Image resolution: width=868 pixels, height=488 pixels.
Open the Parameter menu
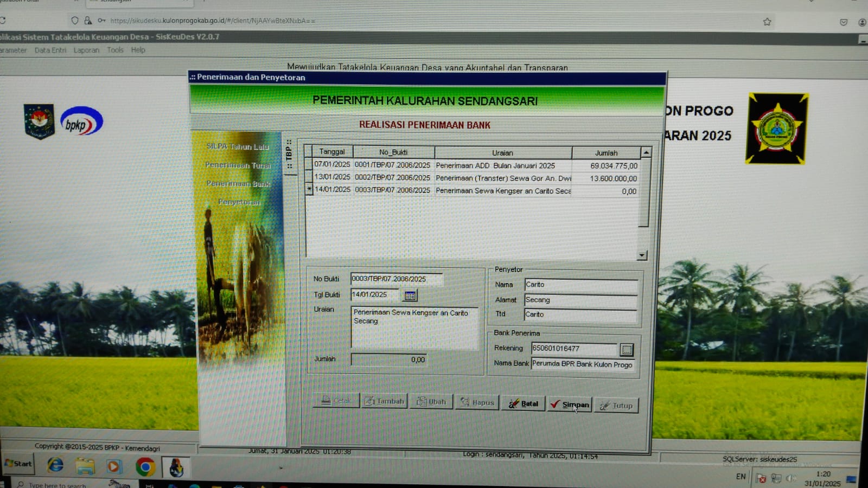13,50
